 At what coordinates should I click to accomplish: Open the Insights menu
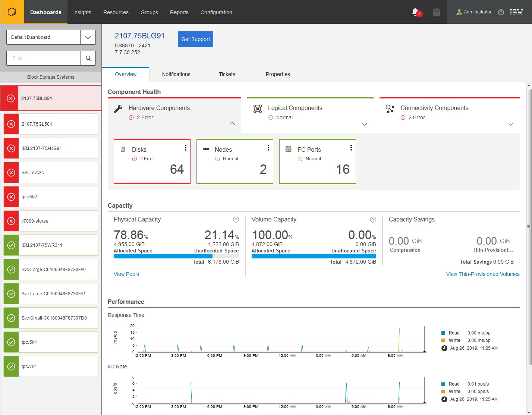coord(82,12)
